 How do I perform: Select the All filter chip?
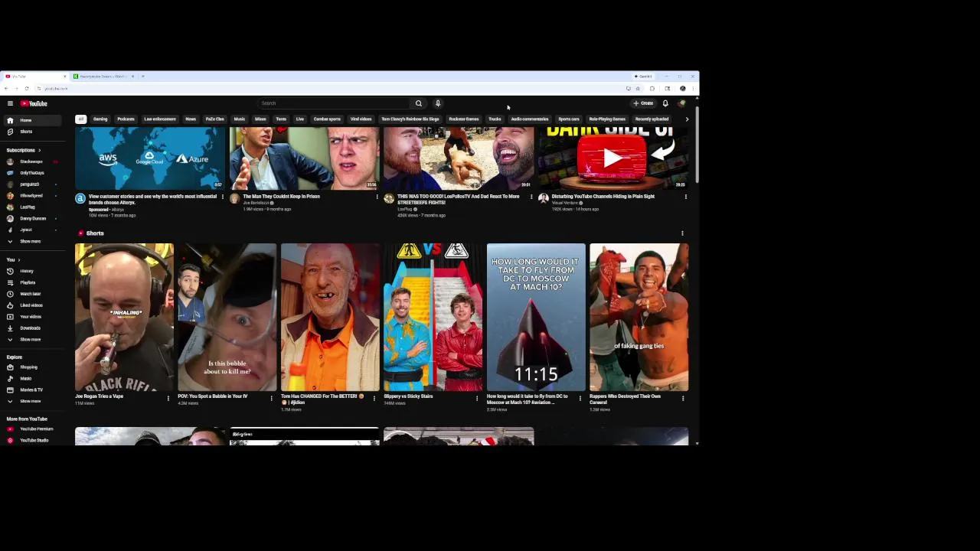point(80,119)
